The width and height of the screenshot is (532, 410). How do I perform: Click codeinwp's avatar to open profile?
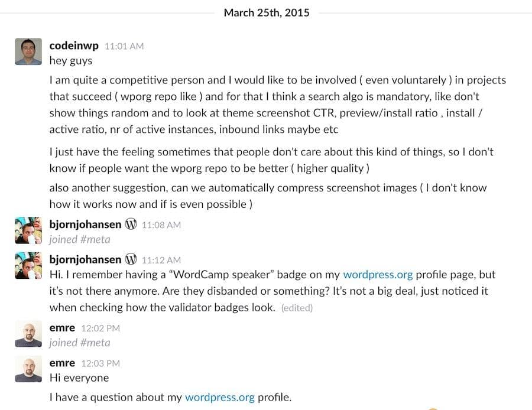click(x=28, y=51)
